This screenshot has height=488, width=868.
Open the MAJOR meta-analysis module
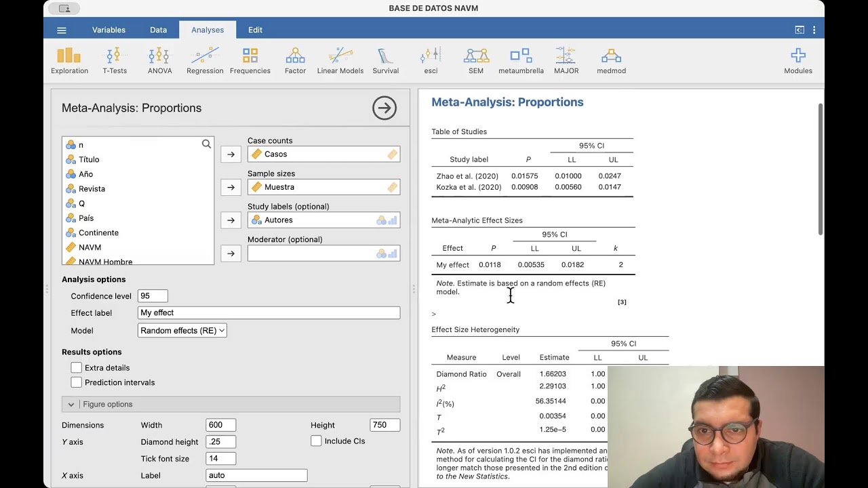pyautogui.click(x=566, y=60)
